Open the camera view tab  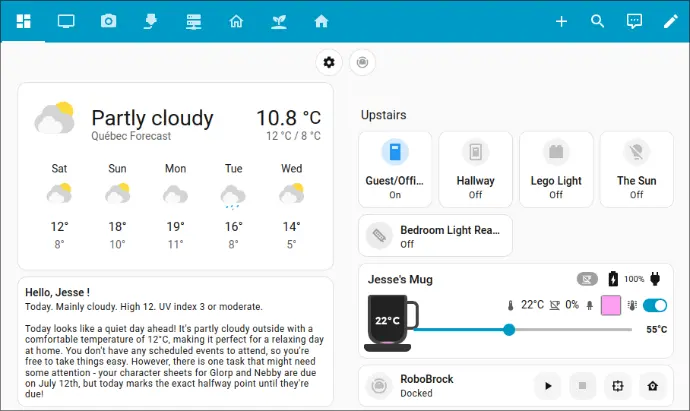[108, 21]
